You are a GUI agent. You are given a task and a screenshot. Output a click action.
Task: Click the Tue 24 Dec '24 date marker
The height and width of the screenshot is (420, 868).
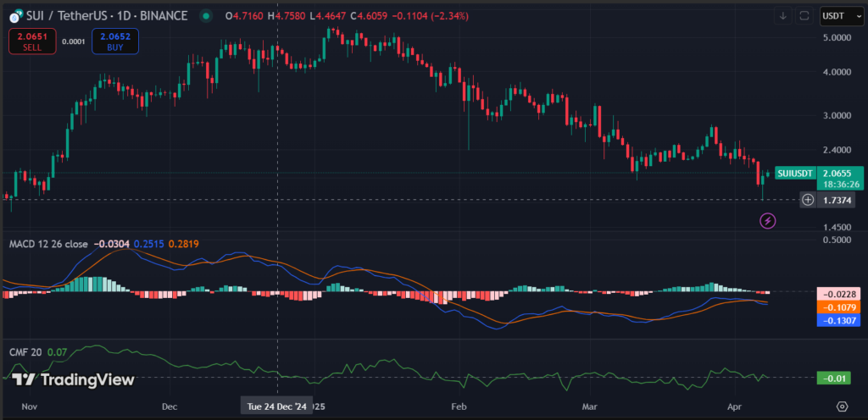coord(277,406)
